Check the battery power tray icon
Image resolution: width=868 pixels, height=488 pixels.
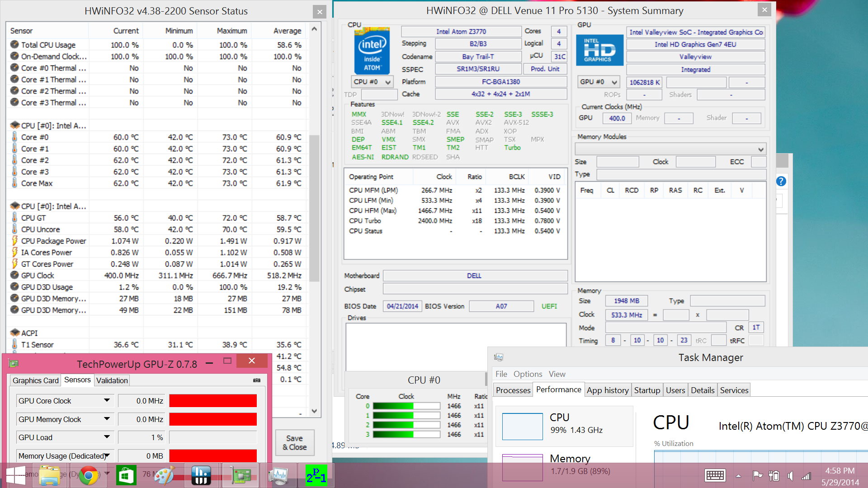pos(774,475)
